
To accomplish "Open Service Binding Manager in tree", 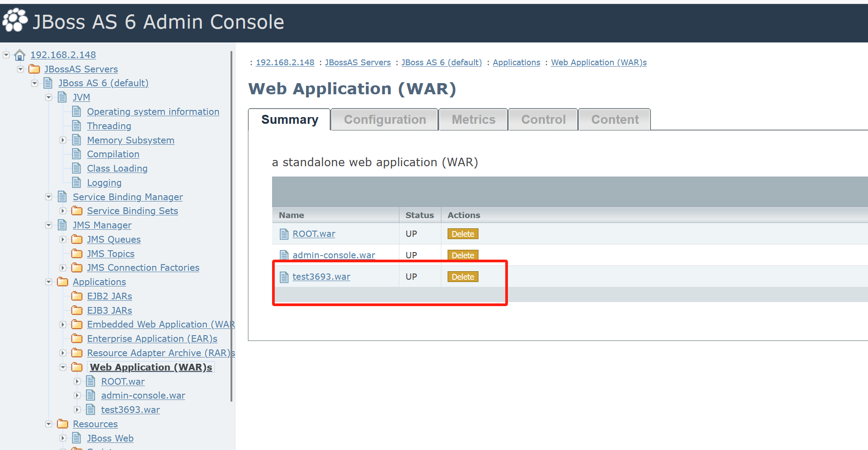I will pyautogui.click(x=128, y=197).
